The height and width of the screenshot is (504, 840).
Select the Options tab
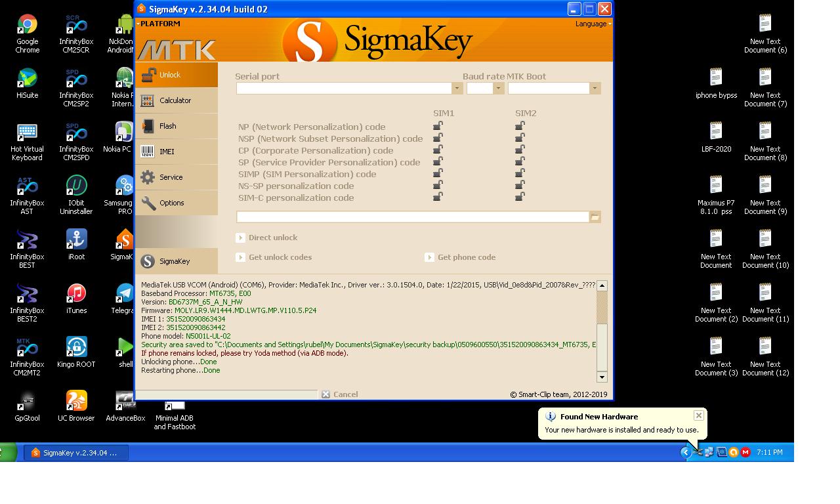177,203
